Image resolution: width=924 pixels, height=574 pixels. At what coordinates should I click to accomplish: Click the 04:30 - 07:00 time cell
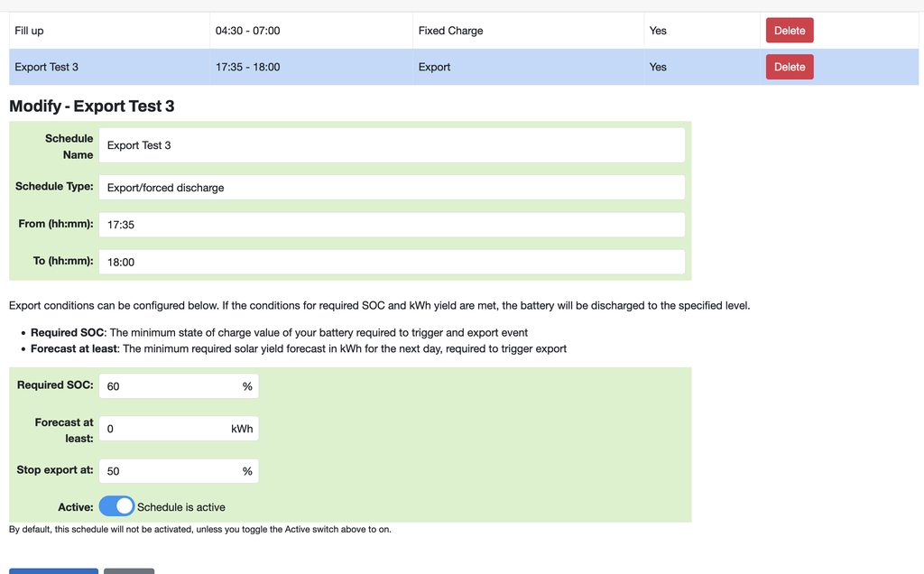tap(247, 31)
